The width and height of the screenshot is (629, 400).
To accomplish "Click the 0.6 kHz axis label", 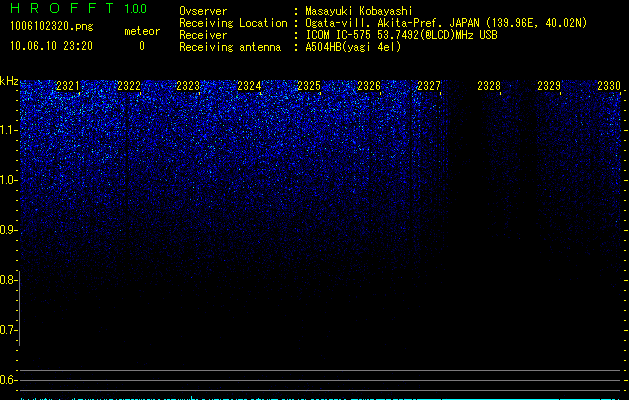I will click(x=8, y=380).
